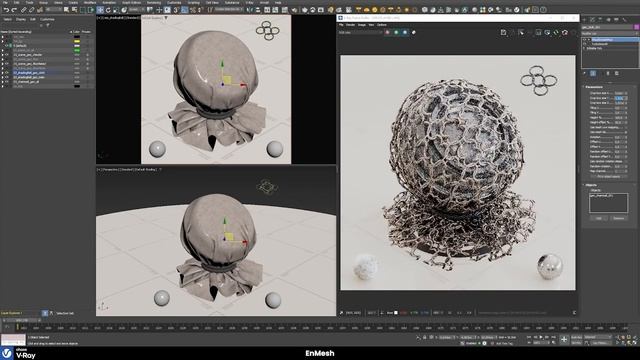The height and width of the screenshot is (360, 640).
Task: Click the Auto Key button
Action: click(x=576, y=337)
